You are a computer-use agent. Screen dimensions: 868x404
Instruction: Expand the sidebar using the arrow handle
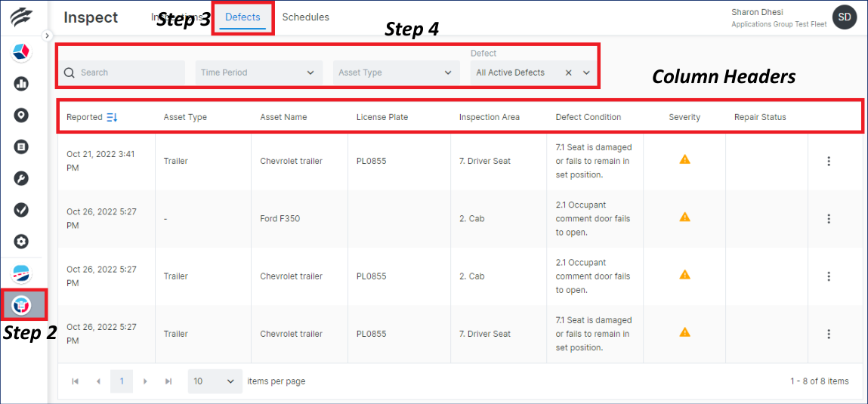[47, 35]
